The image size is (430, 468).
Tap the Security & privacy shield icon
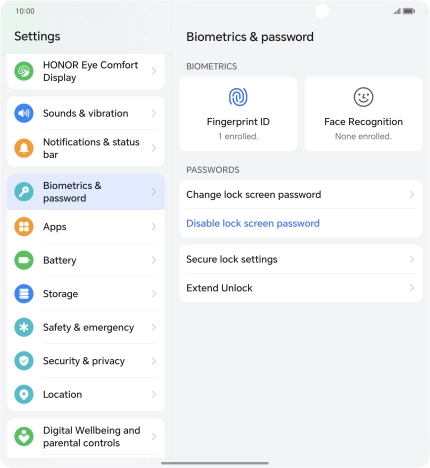coord(24,361)
